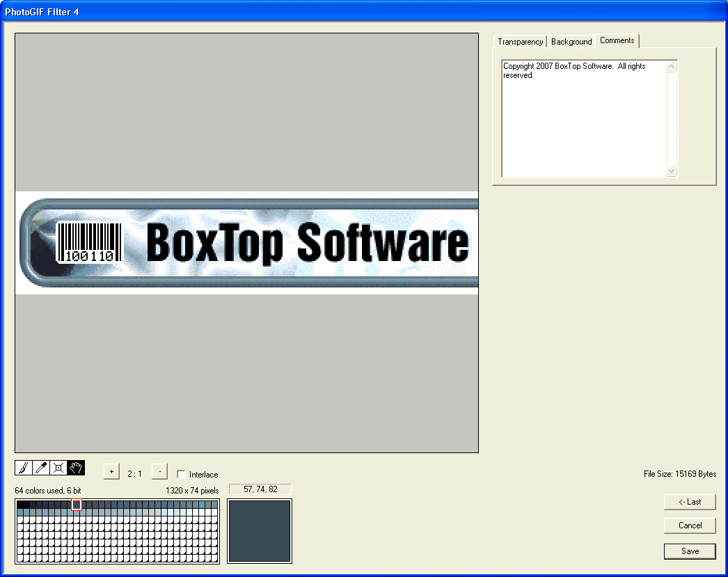Pick the red-outlined selected palette color
The width and height of the screenshot is (728, 577).
[x=77, y=505]
